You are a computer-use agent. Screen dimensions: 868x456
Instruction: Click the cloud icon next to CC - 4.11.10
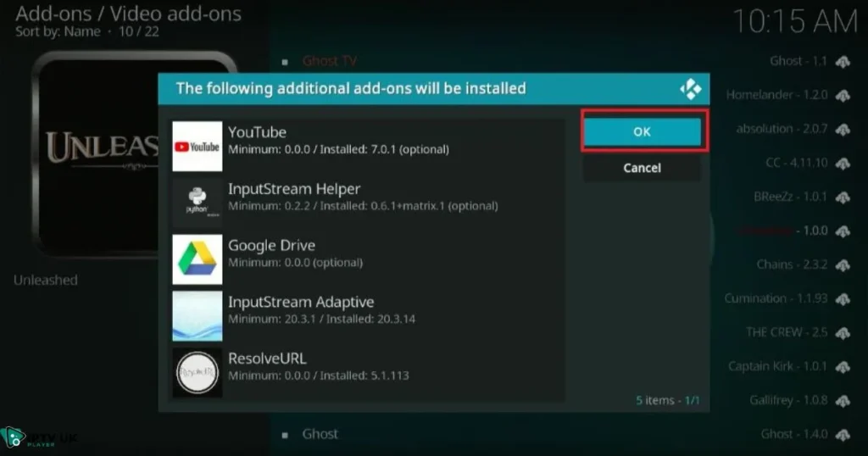[843, 164]
